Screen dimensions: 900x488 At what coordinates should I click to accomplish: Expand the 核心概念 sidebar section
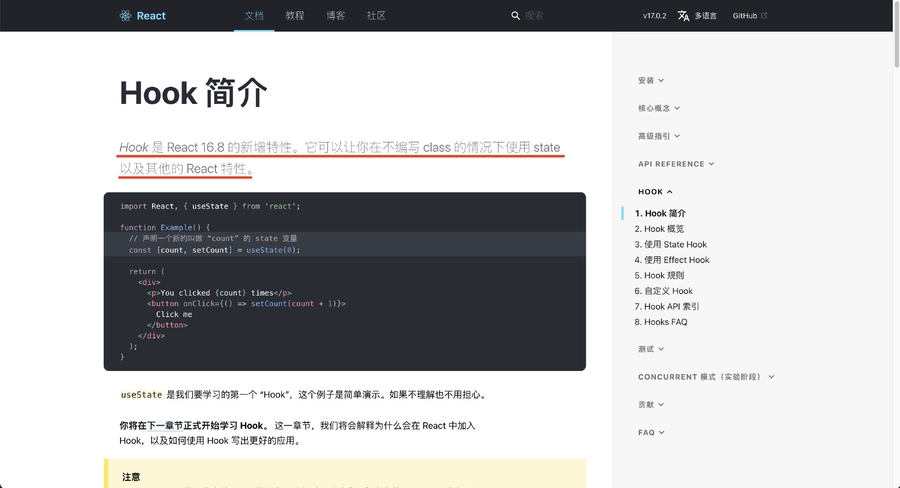point(659,108)
